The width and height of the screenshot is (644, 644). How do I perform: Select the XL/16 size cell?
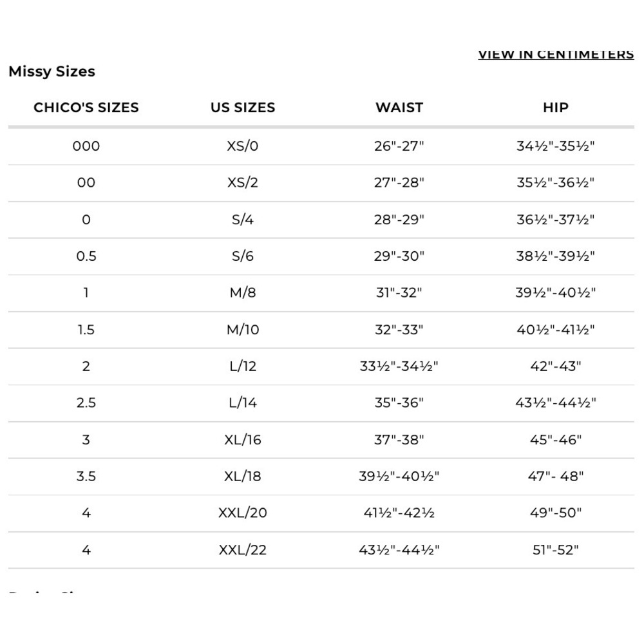(x=243, y=439)
